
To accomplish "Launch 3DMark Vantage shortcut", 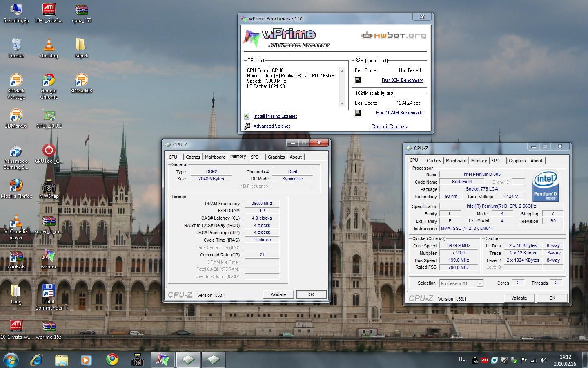I will (16, 86).
